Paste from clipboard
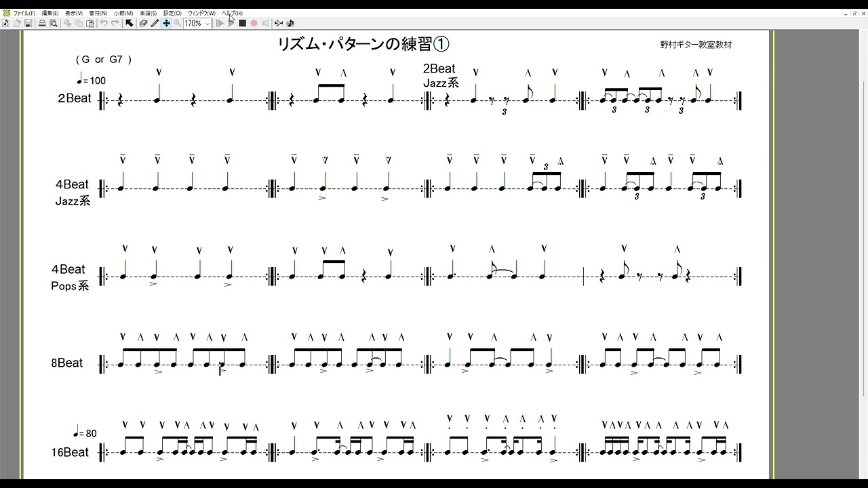868x488 pixels. click(90, 23)
